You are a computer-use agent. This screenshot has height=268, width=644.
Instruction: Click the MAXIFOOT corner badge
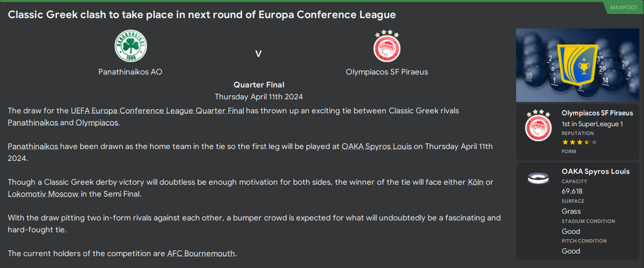(x=623, y=7)
